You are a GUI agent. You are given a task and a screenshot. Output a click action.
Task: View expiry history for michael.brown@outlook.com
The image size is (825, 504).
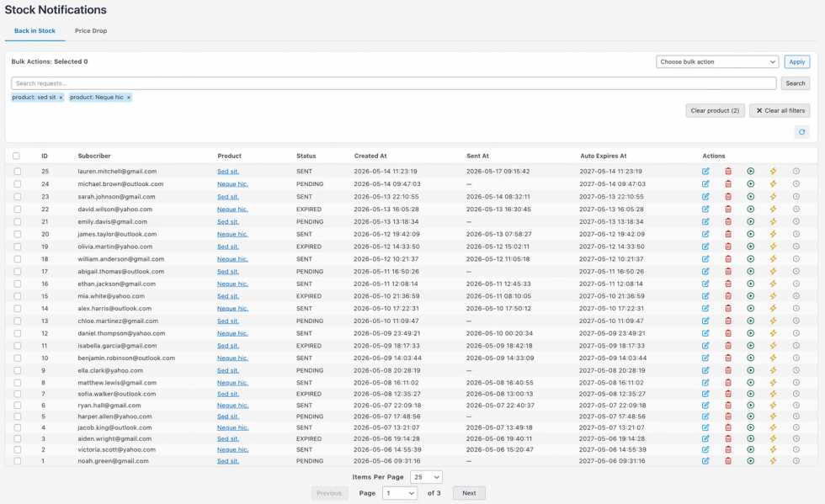click(796, 183)
